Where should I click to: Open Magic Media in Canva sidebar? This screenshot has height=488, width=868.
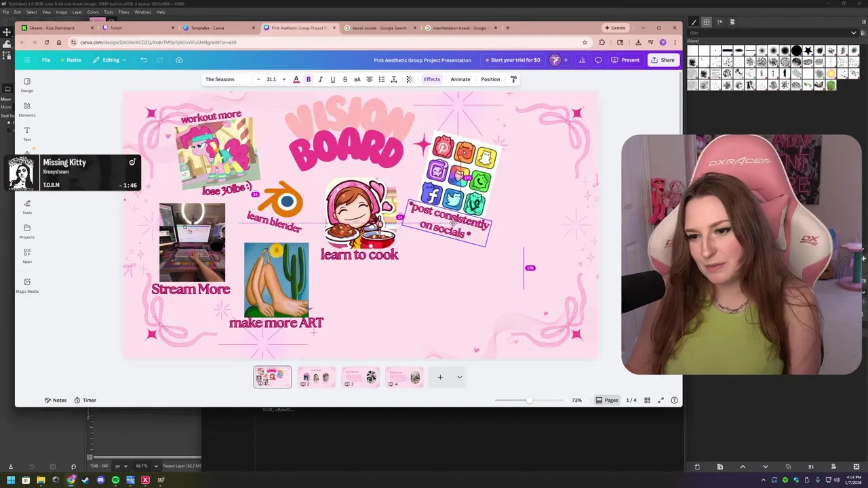pos(27,285)
